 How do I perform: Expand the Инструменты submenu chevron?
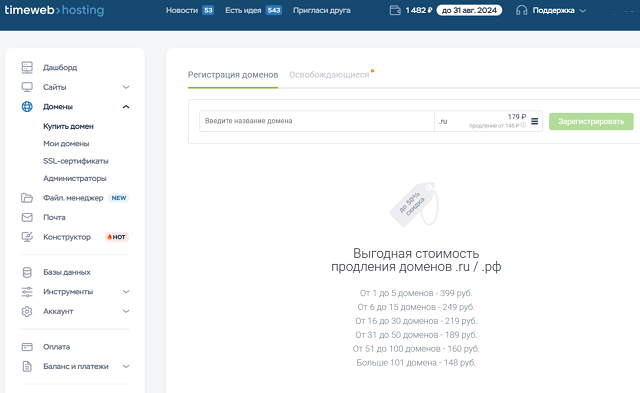pos(126,292)
